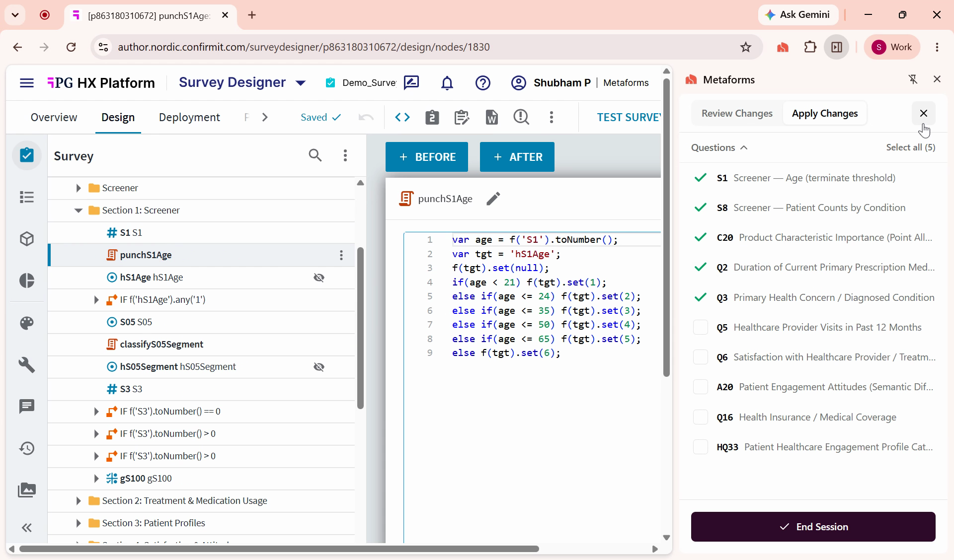Click the horizontal scrollbar at bottom
954x560 pixels.
tap(279, 549)
